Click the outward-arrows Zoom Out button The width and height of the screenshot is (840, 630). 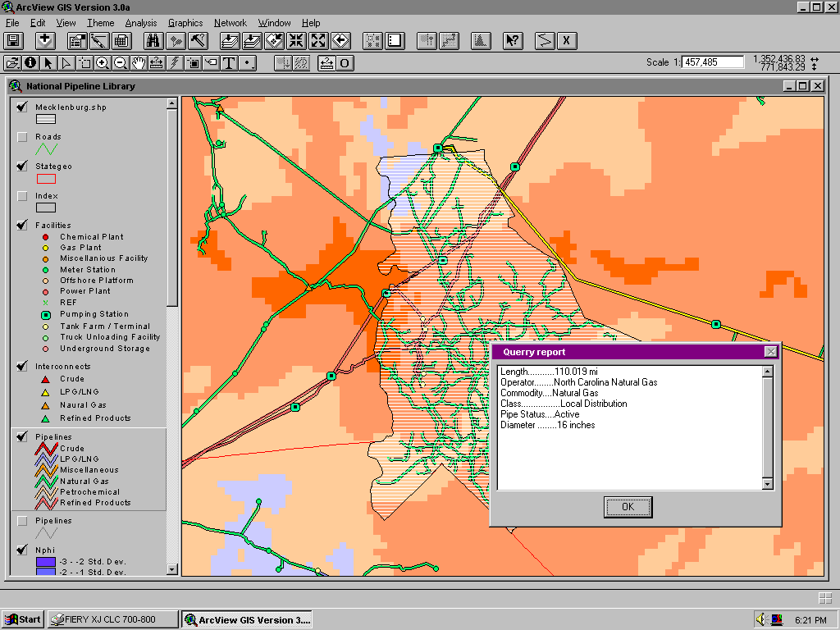click(319, 41)
